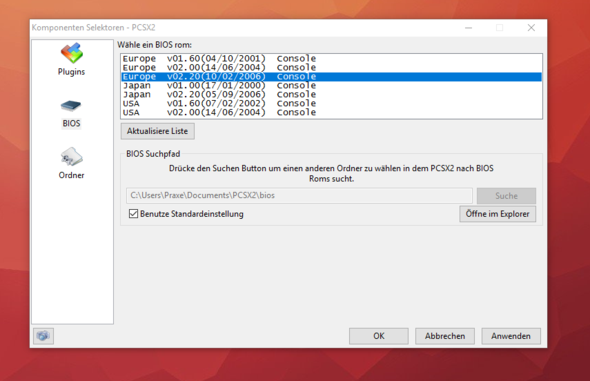Viewport: 590px width, 381px height.
Task: Cancel with the Abbrechen button
Action: tap(445, 336)
